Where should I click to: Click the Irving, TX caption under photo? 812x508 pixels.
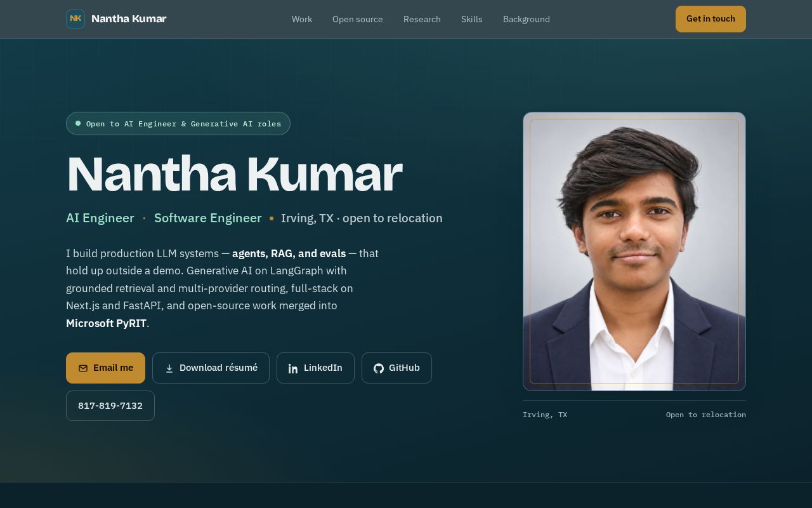pyautogui.click(x=545, y=415)
